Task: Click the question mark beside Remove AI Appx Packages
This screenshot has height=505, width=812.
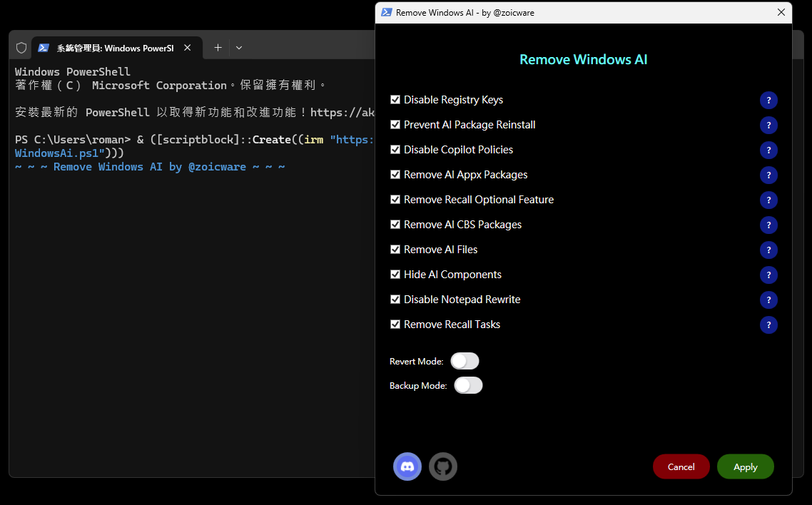Action: (x=768, y=175)
